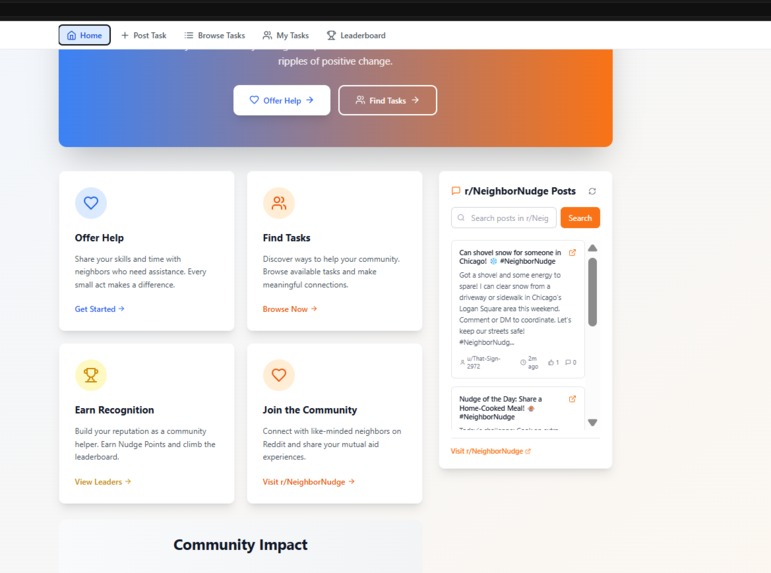The width and height of the screenshot is (771, 573).
Task: Click the u/That-Sign-2972 author name
Action: pos(483,362)
